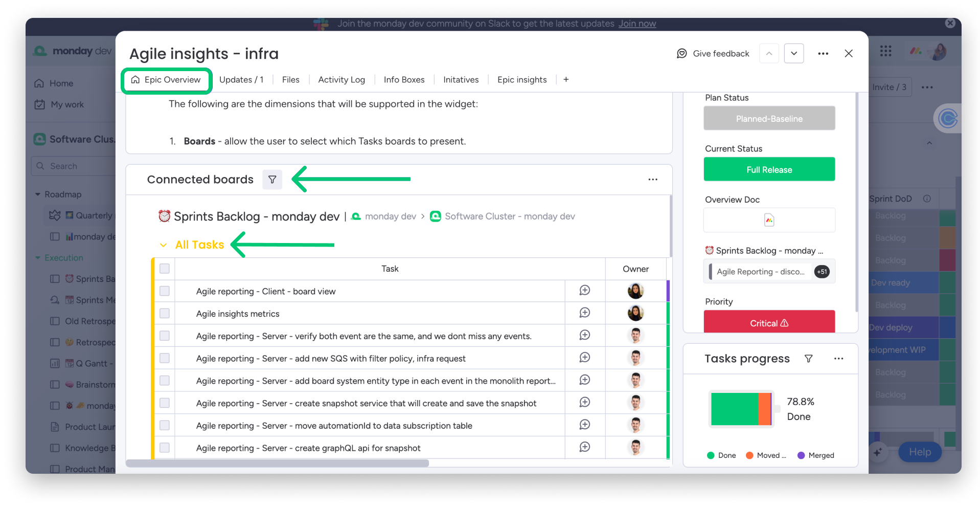Open the Connected boards filter icon
This screenshot has width=980, height=507.
(272, 180)
